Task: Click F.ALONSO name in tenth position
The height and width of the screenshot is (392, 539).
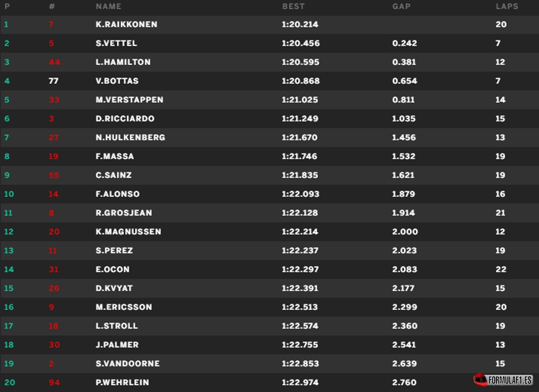Action: tap(117, 194)
